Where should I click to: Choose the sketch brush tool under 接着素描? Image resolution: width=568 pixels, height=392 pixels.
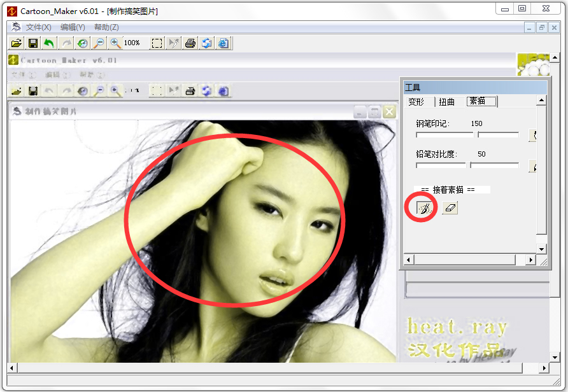(x=424, y=208)
